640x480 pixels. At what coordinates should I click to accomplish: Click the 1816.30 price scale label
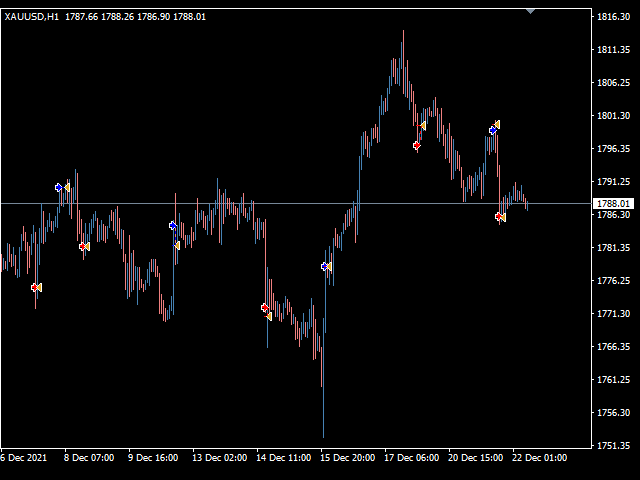point(611,17)
